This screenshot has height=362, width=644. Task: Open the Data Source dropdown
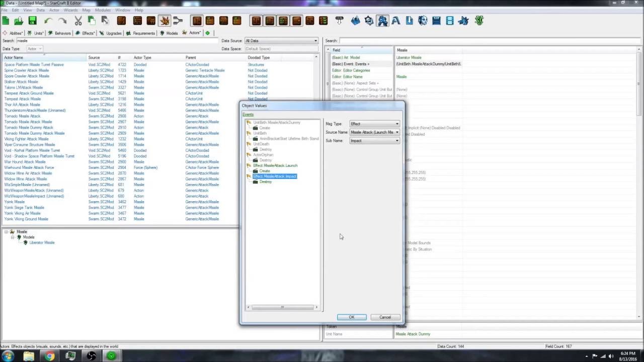(x=282, y=41)
